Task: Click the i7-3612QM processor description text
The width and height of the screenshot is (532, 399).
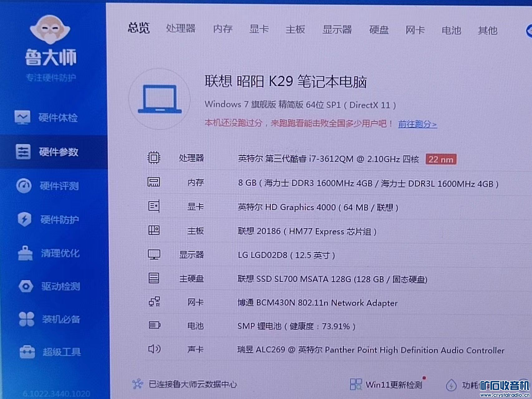Action: point(328,159)
